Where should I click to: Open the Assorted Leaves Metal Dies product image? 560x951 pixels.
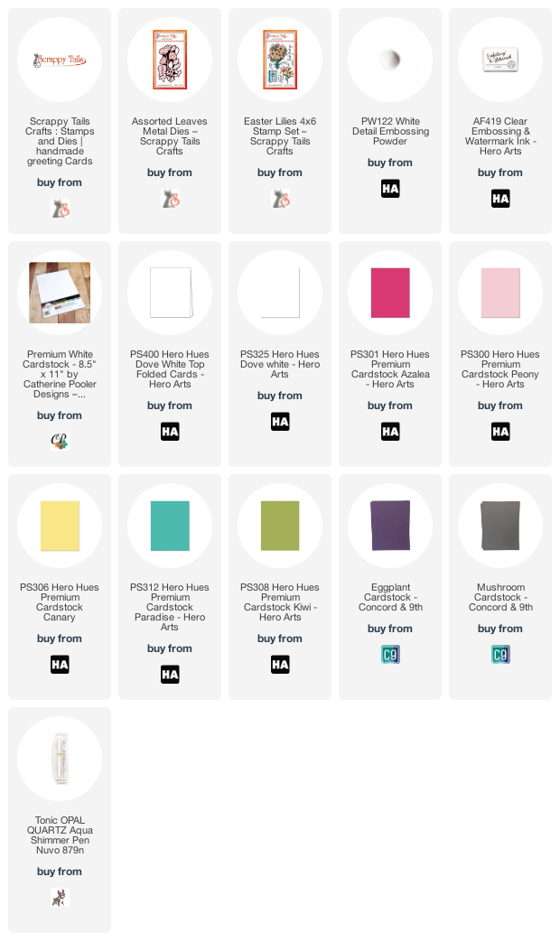[x=170, y=60]
